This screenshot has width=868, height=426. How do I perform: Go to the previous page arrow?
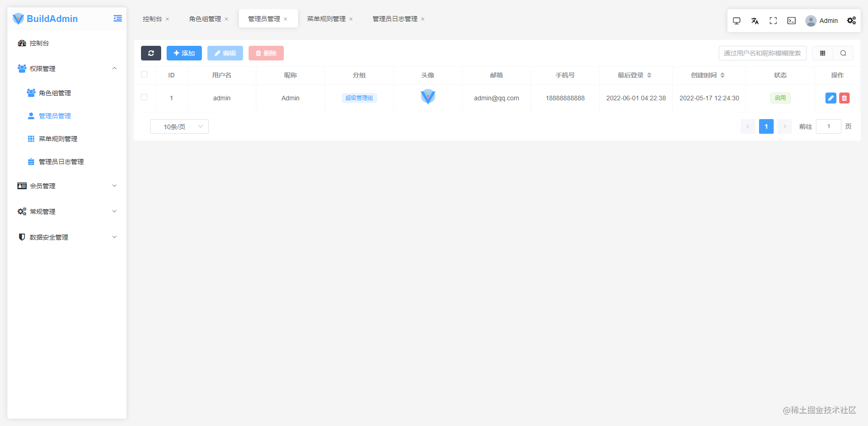[x=748, y=126]
